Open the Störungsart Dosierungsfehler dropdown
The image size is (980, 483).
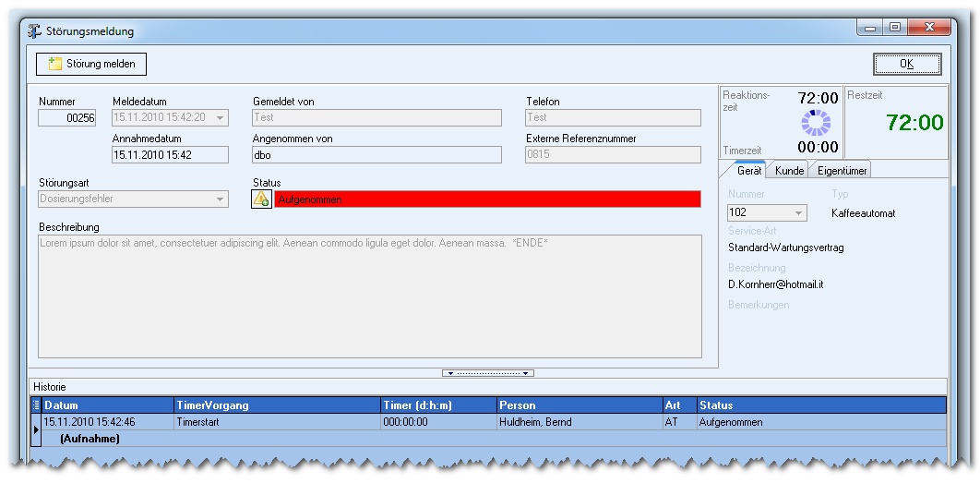click(x=220, y=199)
